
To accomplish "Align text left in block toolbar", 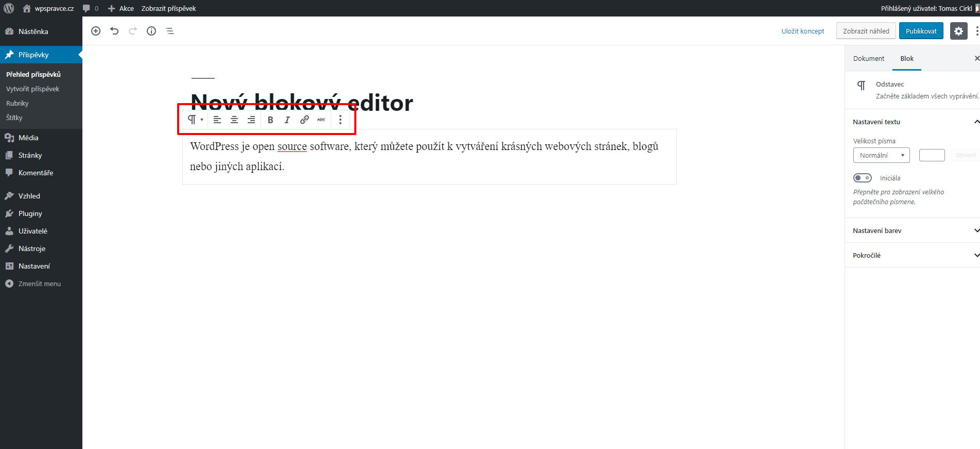I will (217, 120).
